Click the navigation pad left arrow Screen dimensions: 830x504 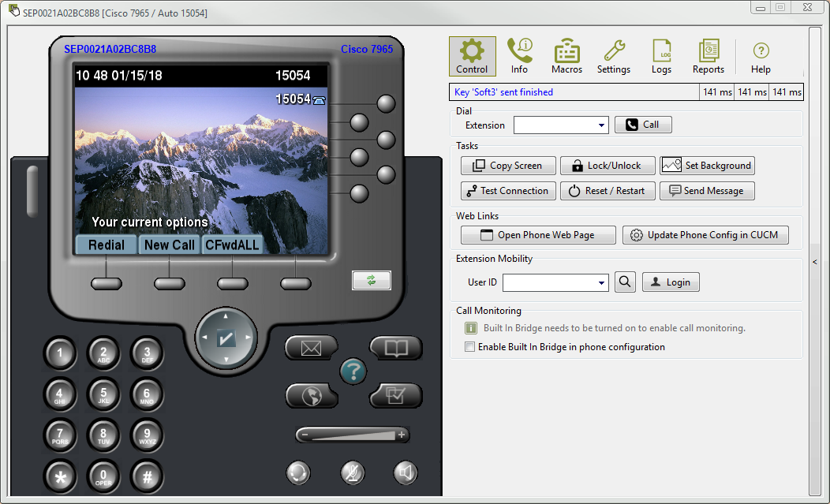(x=204, y=338)
